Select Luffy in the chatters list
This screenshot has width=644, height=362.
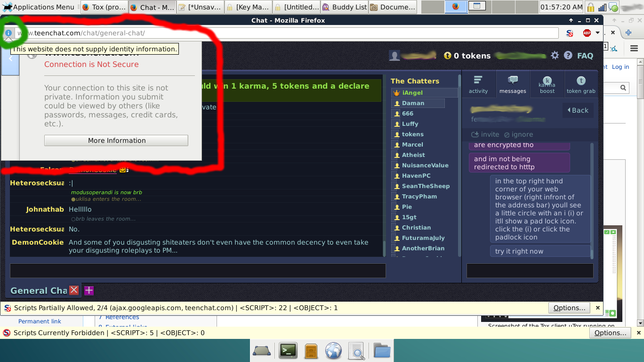[410, 124]
